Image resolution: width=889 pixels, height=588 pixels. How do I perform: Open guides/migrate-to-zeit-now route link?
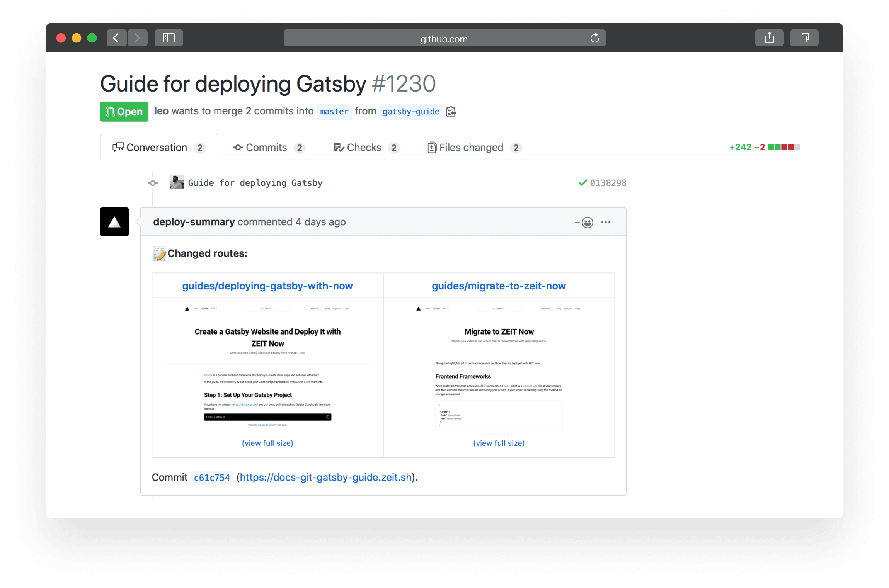point(499,286)
